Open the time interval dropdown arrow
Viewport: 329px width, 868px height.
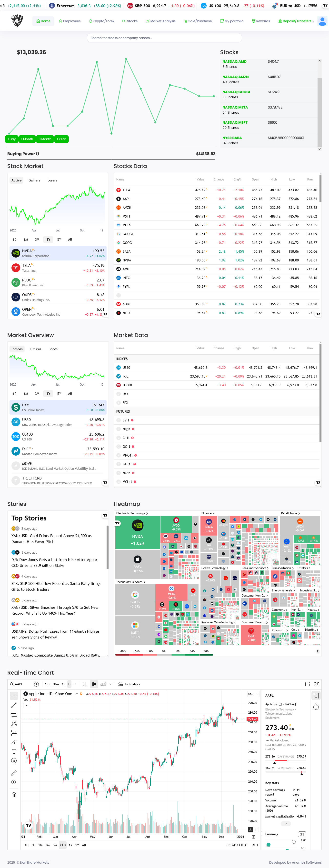[x=75, y=684]
